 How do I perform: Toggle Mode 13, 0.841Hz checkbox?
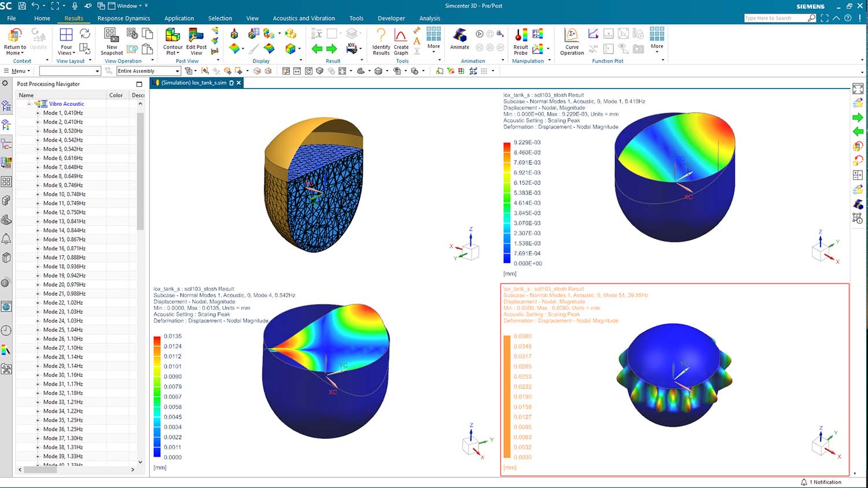(x=38, y=221)
